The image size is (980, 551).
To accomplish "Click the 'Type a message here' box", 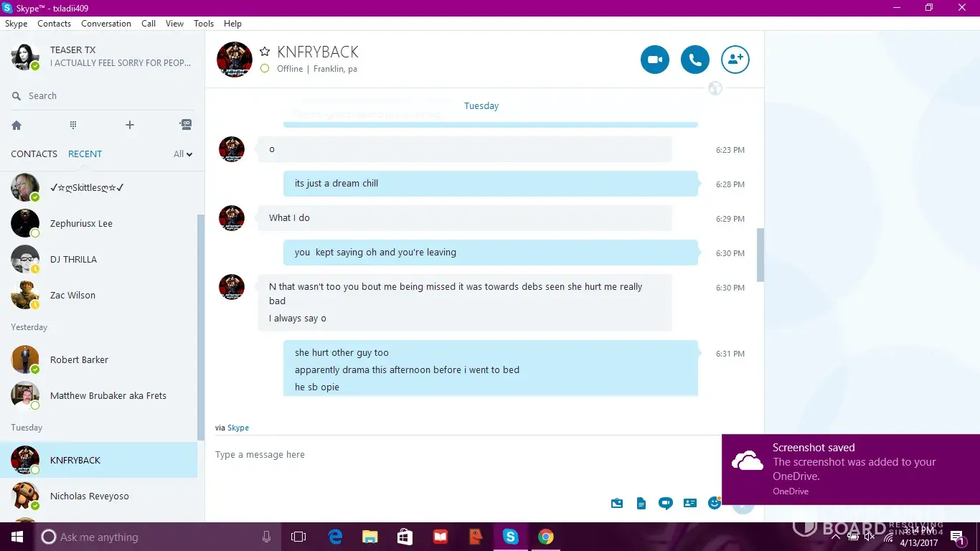I will (466, 455).
